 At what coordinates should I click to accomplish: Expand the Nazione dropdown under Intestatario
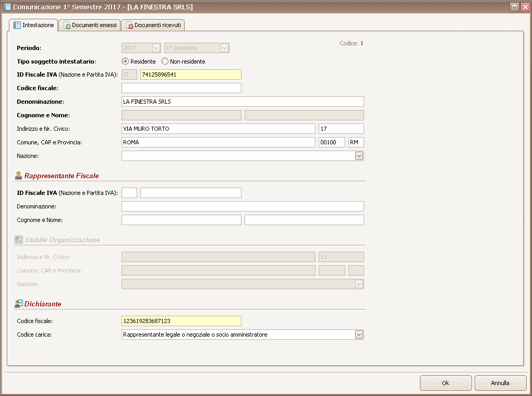(x=359, y=156)
